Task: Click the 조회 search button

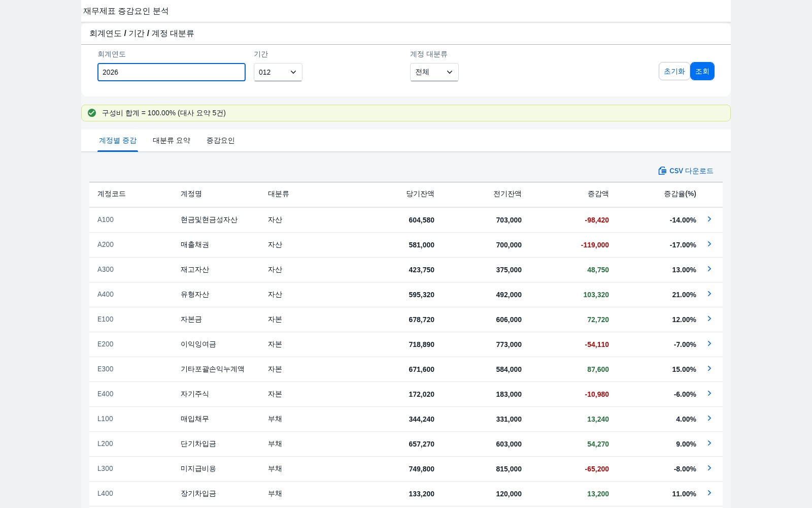Action: coord(702,71)
